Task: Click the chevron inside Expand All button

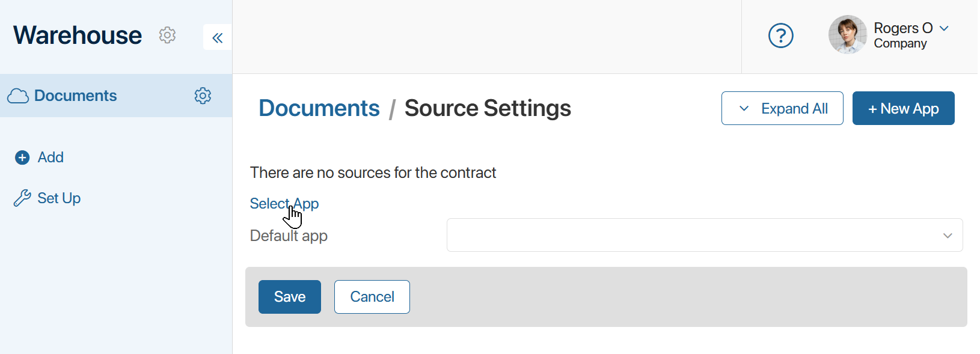Action: (744, 108)
